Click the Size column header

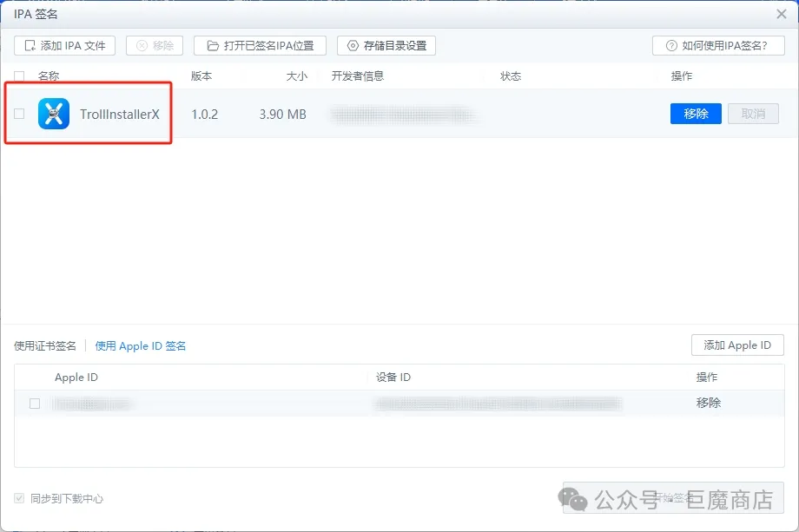(296, 76)
